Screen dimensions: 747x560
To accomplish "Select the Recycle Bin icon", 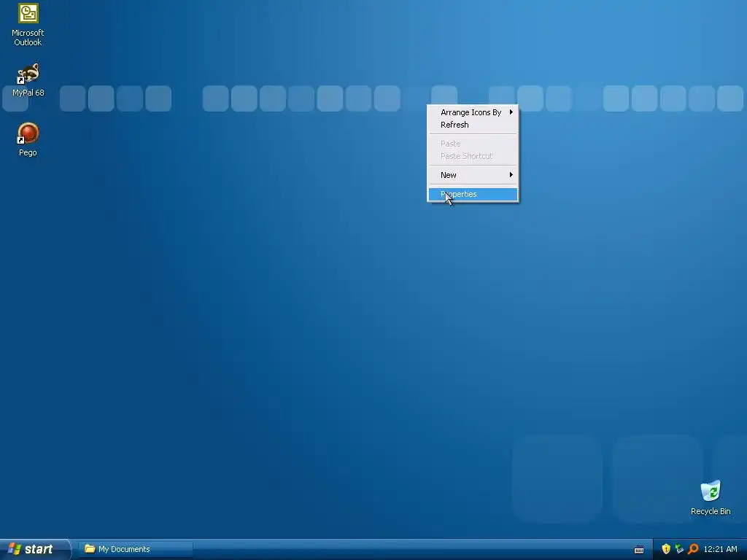I will (711, 498).
